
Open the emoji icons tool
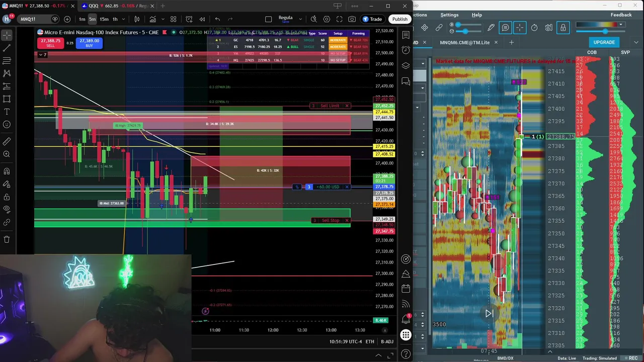tap(7, 124)
